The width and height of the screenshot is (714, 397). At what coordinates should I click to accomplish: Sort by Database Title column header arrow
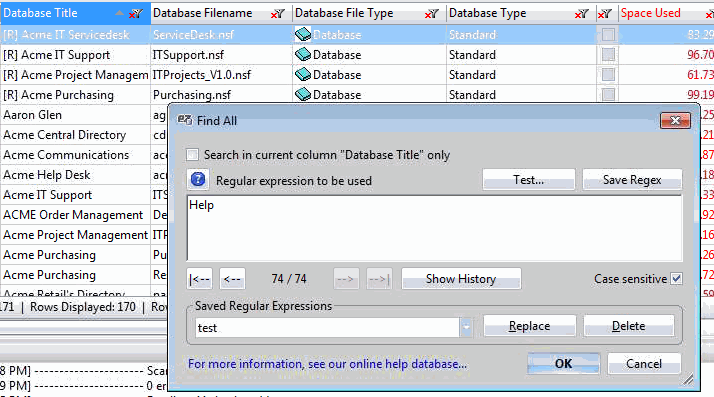coord(119,13)
